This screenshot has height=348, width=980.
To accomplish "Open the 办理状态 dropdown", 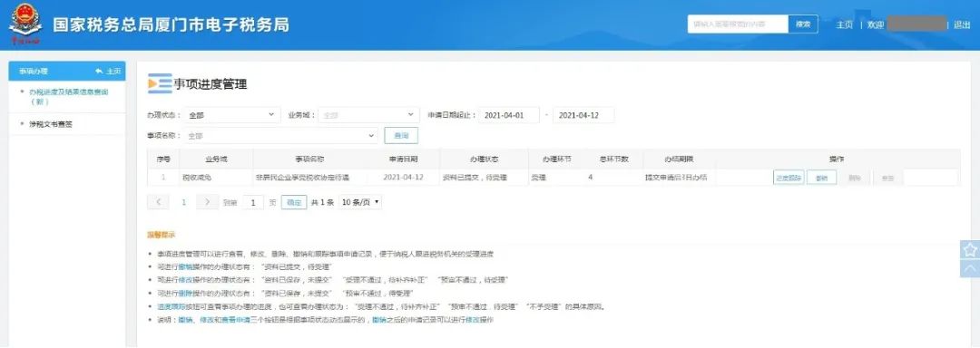I will (231, 115).
